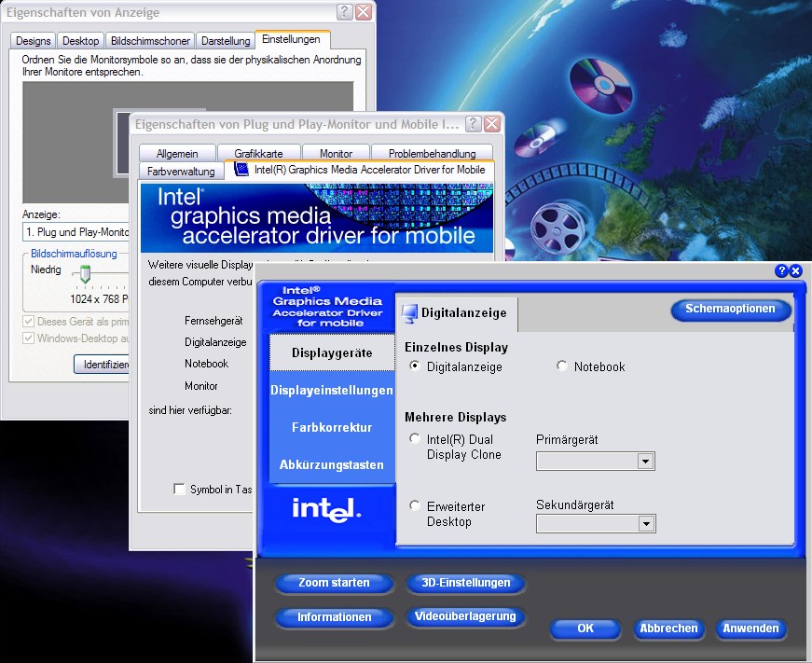812x663 pixels.
Task: Toggle Windows-Desktop erweitern checkbox
Action: point(29,338)
